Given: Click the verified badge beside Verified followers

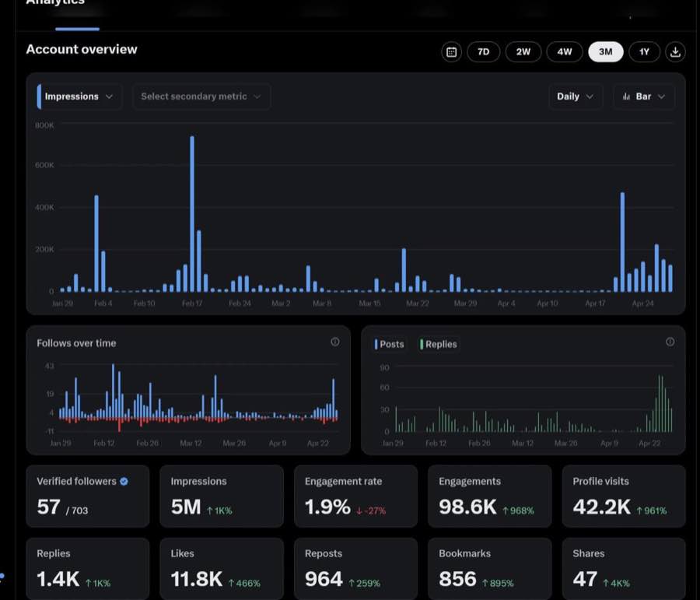Looking at the screenshot, I should [x=124, y=481].
